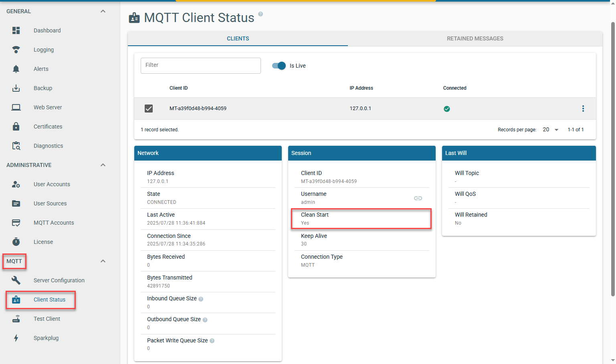Collapse the ADMINISTRATIVE sidebar section
The width and height of the screenshot is (616, 364).
[103, 165]
